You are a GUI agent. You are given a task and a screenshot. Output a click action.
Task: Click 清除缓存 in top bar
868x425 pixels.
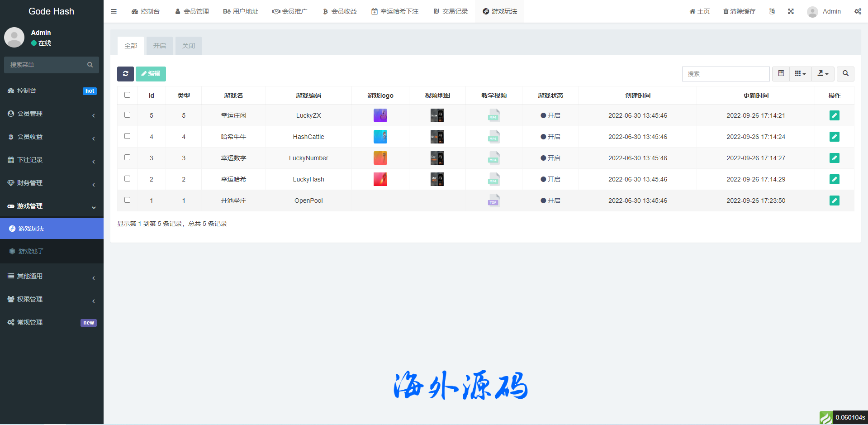[x=739, y=11]
